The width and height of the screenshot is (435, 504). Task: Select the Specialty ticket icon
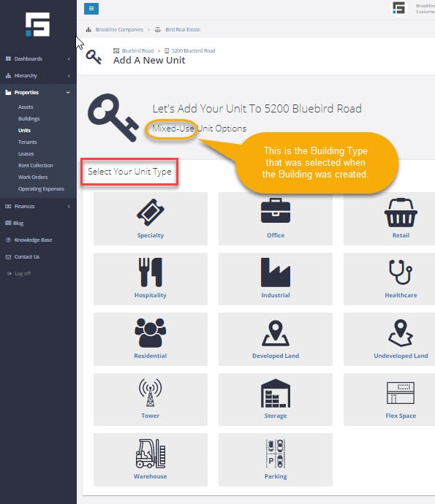point(151,212)
